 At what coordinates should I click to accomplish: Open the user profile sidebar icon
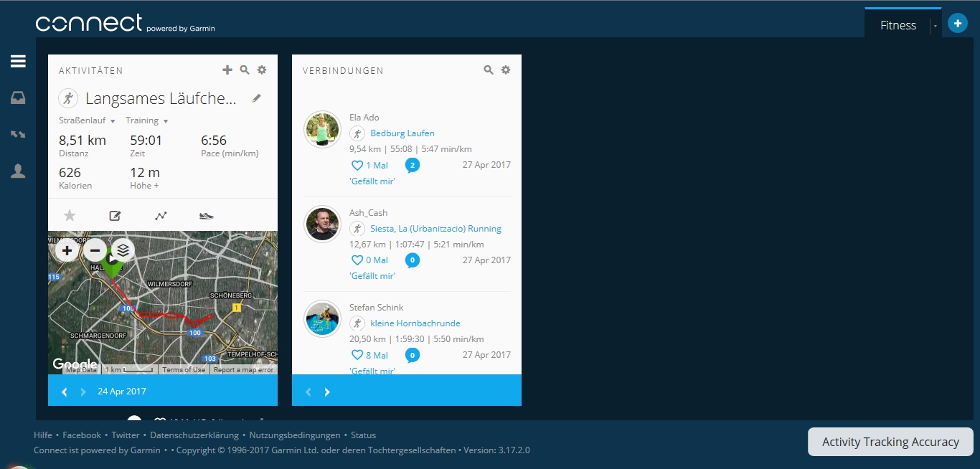(18, 171)
